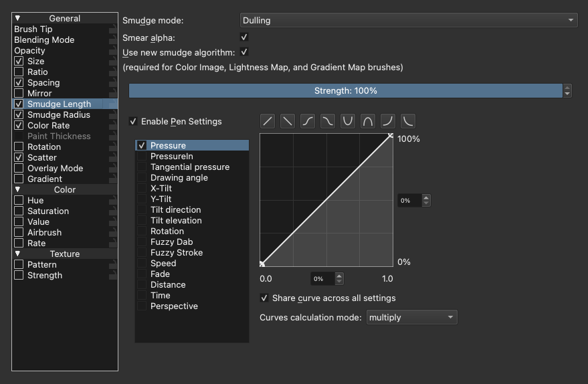Viewport: 588px width, 384px height.
Task: Select the Fuzzy Dab sensor
Action: click(x=171, y=242)
